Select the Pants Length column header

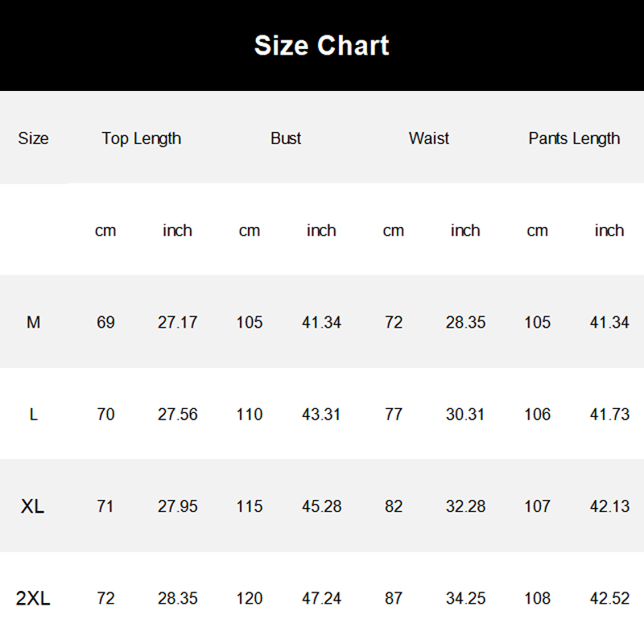[x=573, y=138]
